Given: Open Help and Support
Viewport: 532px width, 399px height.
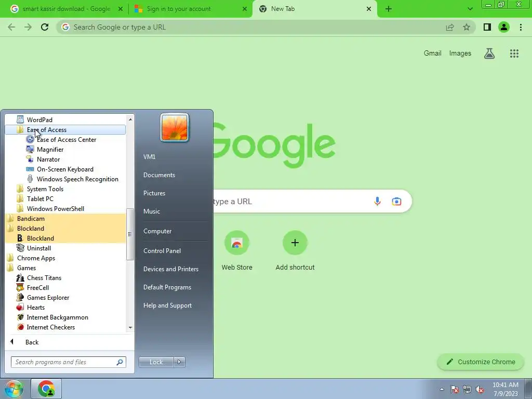Looking at the screenshot, I should coord(167,305).
